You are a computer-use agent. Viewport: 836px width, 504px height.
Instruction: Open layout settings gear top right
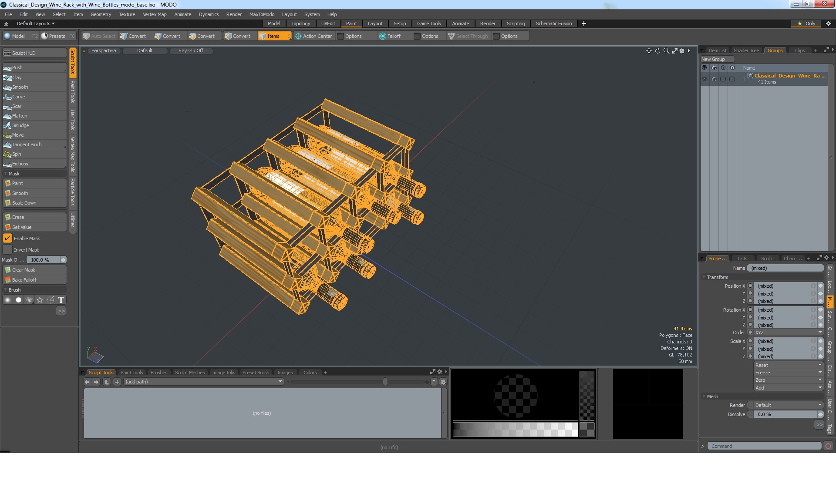[x=828, y=24]
